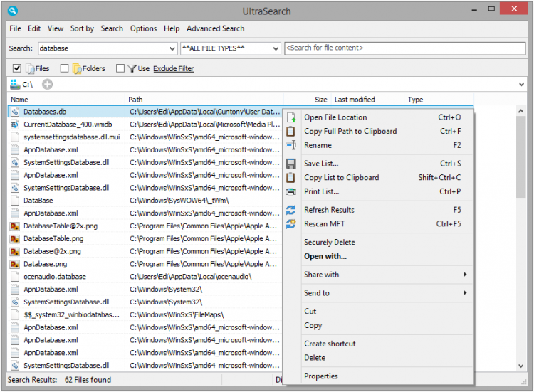Open the Advanced Search menu
This screenshot has width=534, height=392.
[215, 28]
